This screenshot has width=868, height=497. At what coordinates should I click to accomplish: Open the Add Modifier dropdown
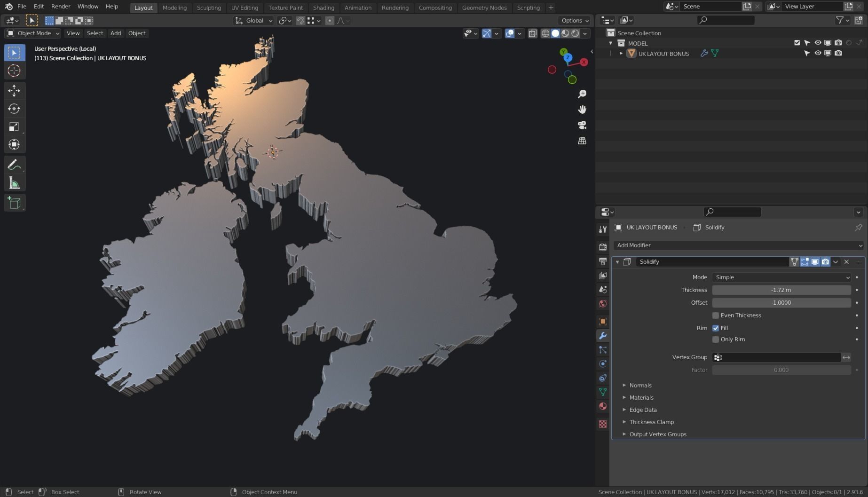(x=738, y=245)
